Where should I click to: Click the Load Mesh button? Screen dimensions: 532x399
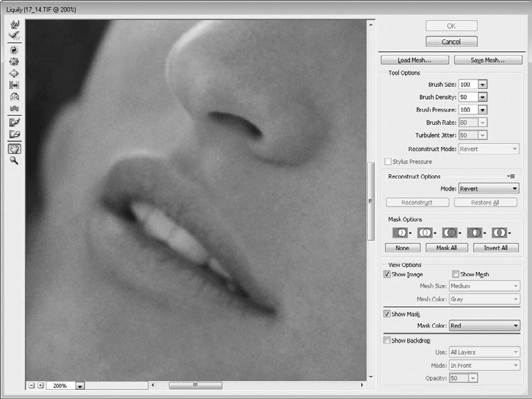(415, 60)
